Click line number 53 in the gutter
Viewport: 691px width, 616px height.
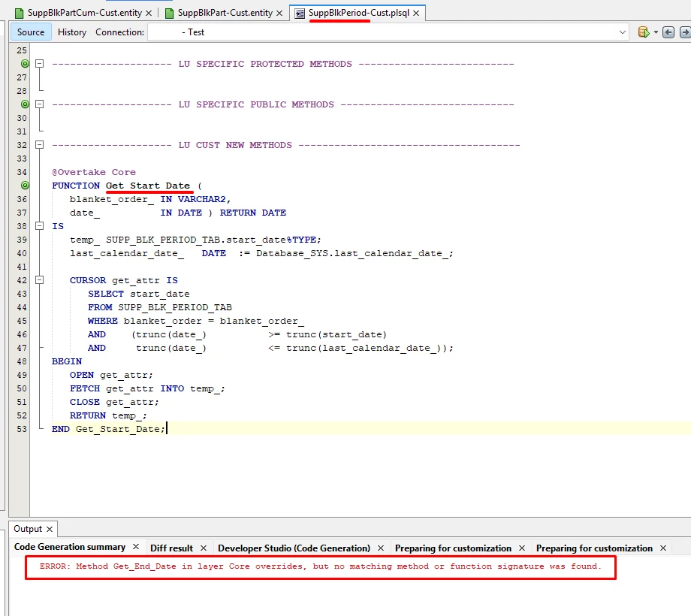tap(22, 429)
